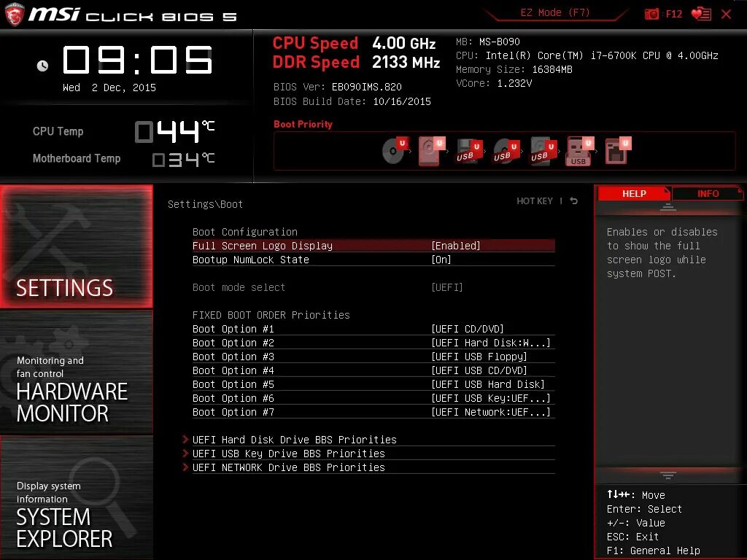Open Boot Option #6 UEFI USB Key dropdown
Viewport: 747px width, 560px height.
pyautogui.click(x=491, y=398)
